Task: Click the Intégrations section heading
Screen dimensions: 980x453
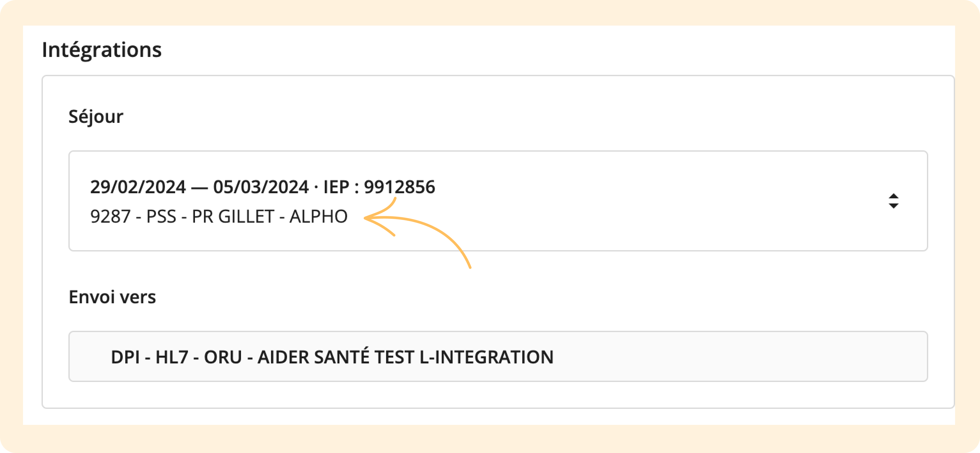Action: 102,50
